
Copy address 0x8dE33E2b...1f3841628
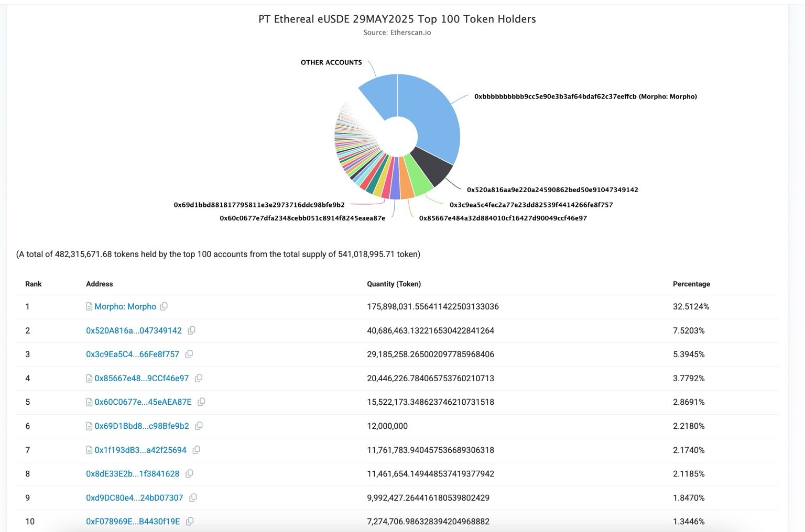click(x=189, y=474)
